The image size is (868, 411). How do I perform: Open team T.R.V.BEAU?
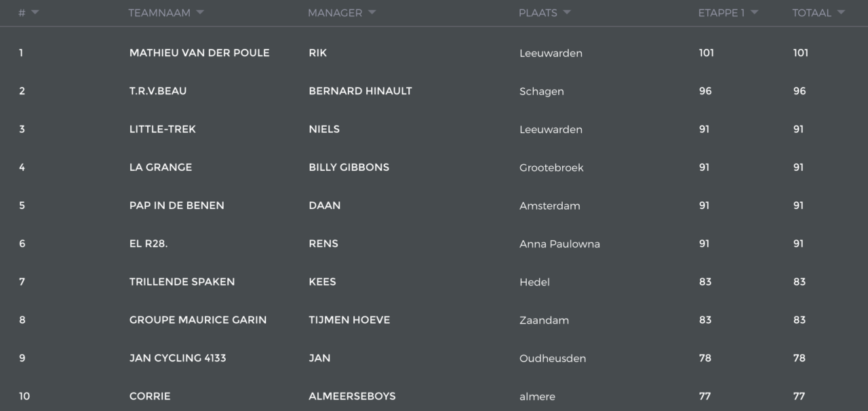(x=158, y=91)
